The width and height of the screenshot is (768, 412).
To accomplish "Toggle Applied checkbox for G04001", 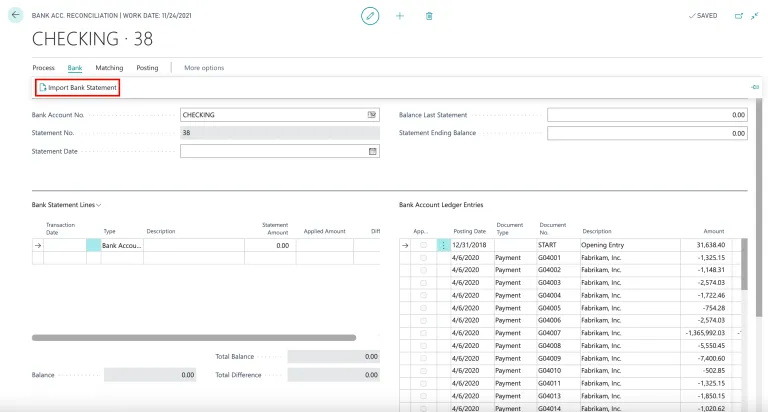I will 423,258.
